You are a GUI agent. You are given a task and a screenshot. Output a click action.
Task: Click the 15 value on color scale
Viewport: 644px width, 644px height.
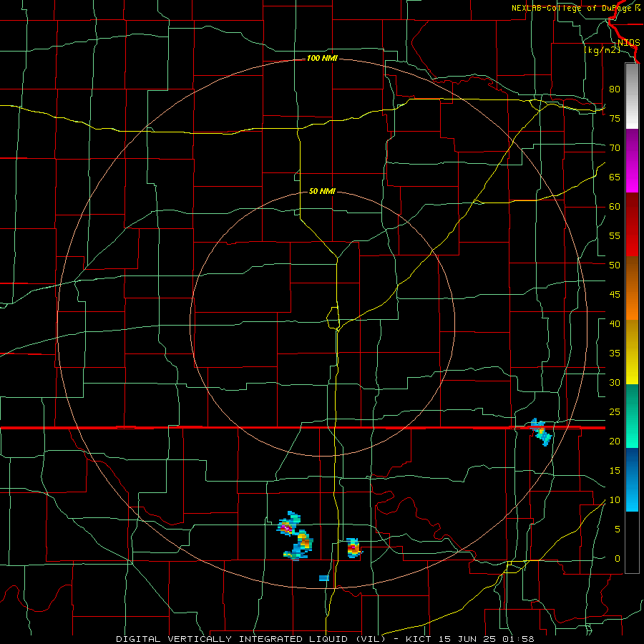coord(615,471)
